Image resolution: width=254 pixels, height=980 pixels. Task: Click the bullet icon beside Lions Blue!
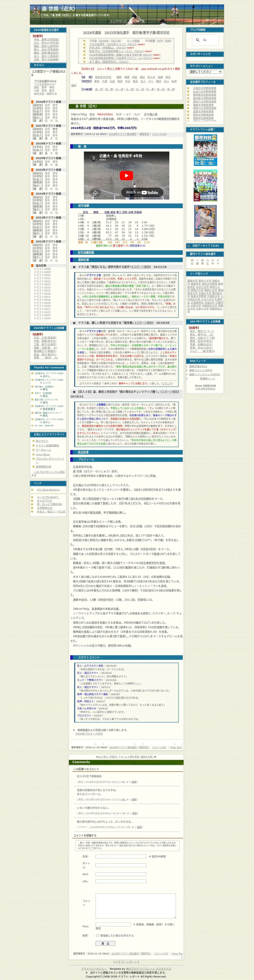[x=33, y=454]
